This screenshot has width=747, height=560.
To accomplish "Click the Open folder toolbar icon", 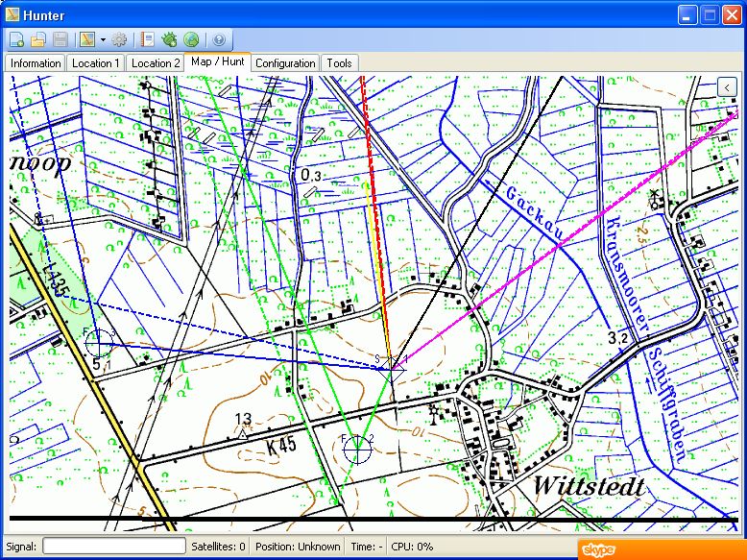I will click(38, 40).
